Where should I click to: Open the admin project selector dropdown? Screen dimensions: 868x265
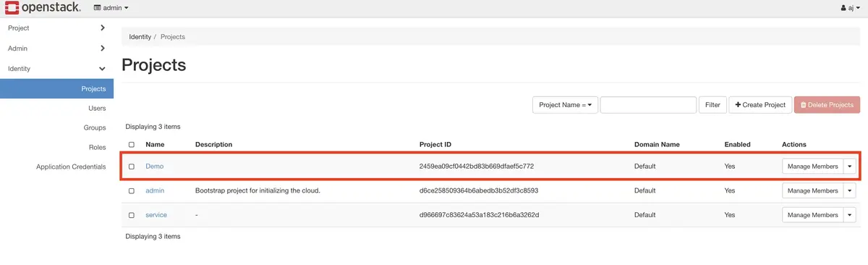tap(111, 8)
